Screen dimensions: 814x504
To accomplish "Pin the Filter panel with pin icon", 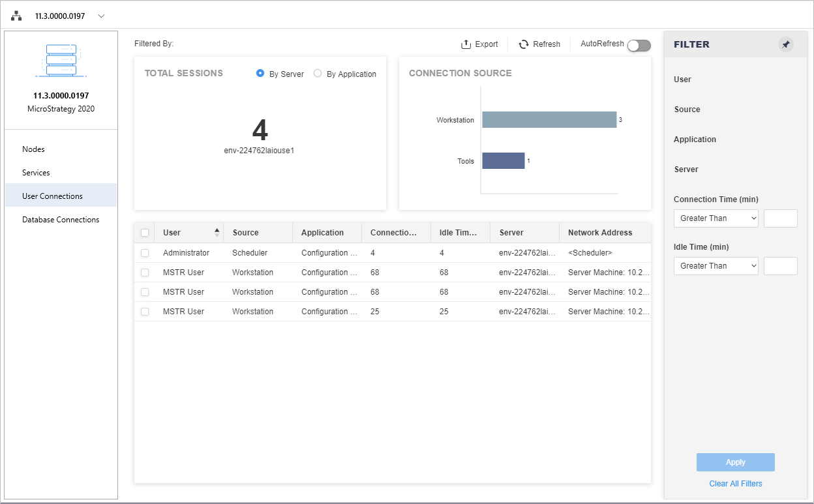I will tap(785, 44).
